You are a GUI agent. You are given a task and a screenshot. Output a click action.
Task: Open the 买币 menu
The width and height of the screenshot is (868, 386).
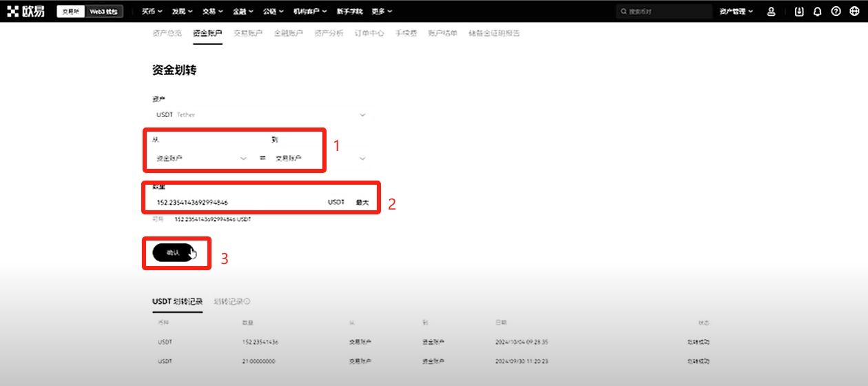click(x=152, y=12)
